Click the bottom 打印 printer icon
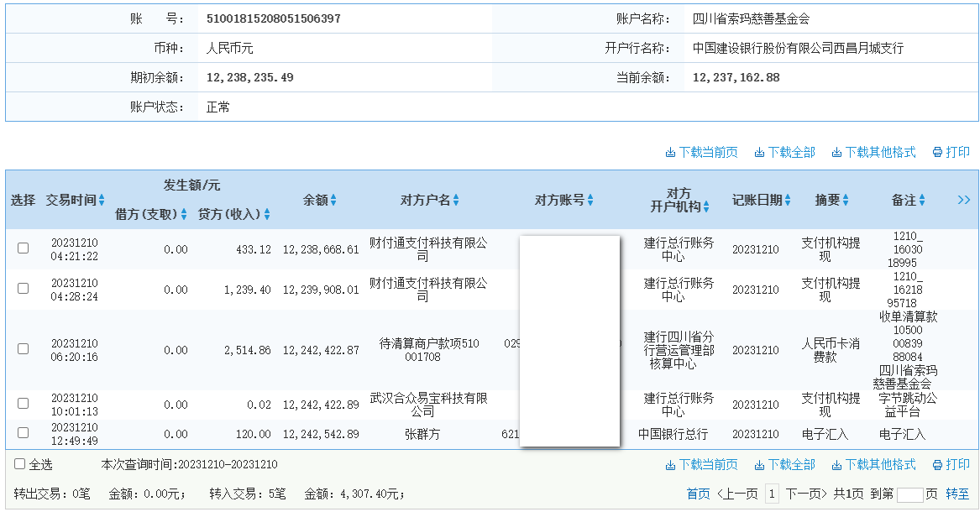The width and height of the screenshot is (980, 512). 937,464
